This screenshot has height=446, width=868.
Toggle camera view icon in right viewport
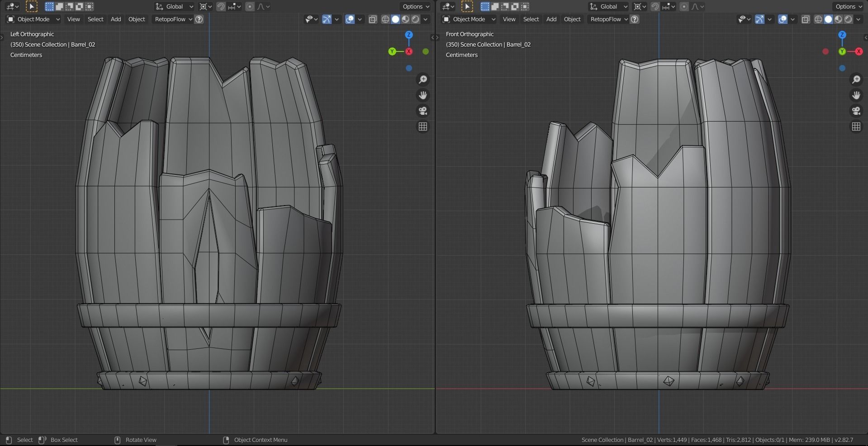point(856,111)
